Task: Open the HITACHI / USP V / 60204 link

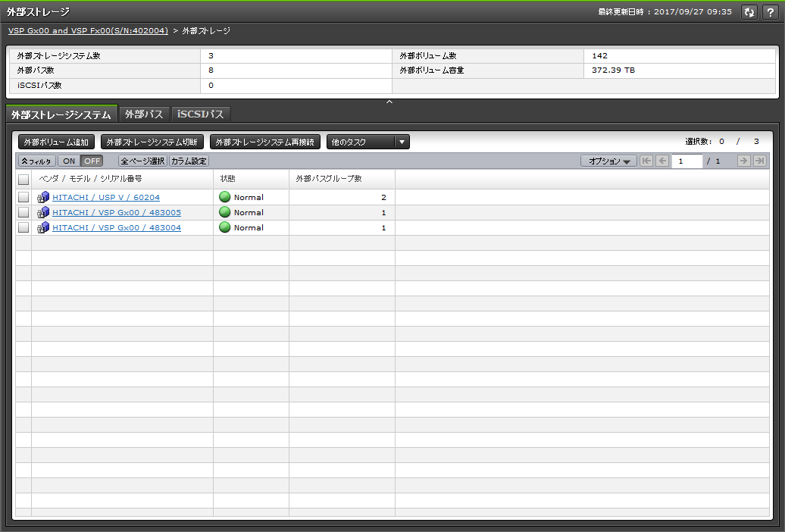Action: coord(106,197)
